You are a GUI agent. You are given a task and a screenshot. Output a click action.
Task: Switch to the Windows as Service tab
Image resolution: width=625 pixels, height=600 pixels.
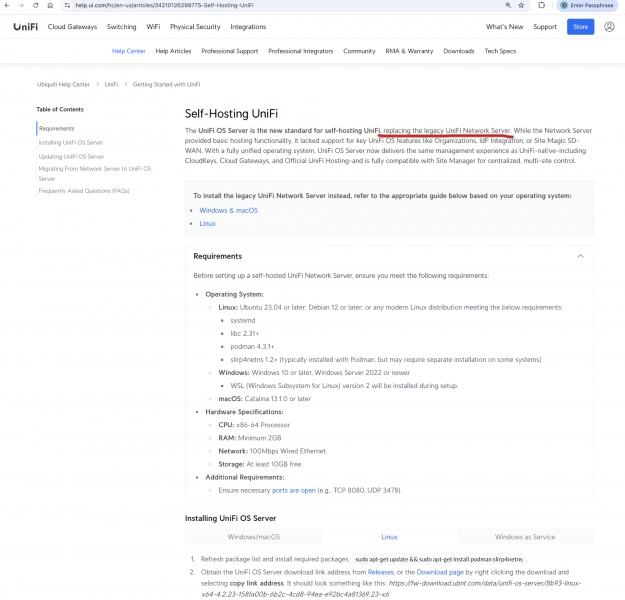coord(525,537)
